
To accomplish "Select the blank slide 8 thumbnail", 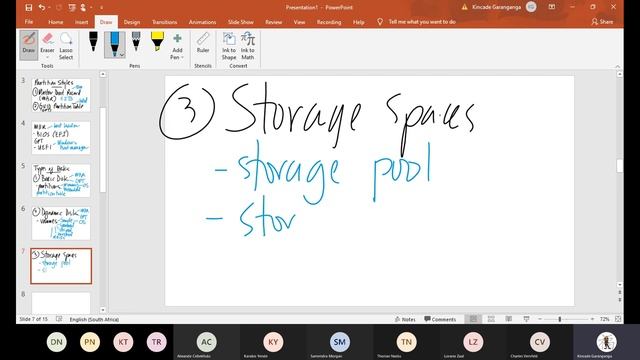I will (61, 302).
